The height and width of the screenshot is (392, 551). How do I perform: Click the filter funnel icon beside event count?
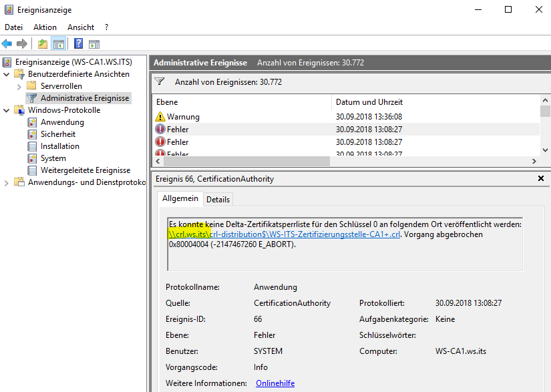pos(160,81)
